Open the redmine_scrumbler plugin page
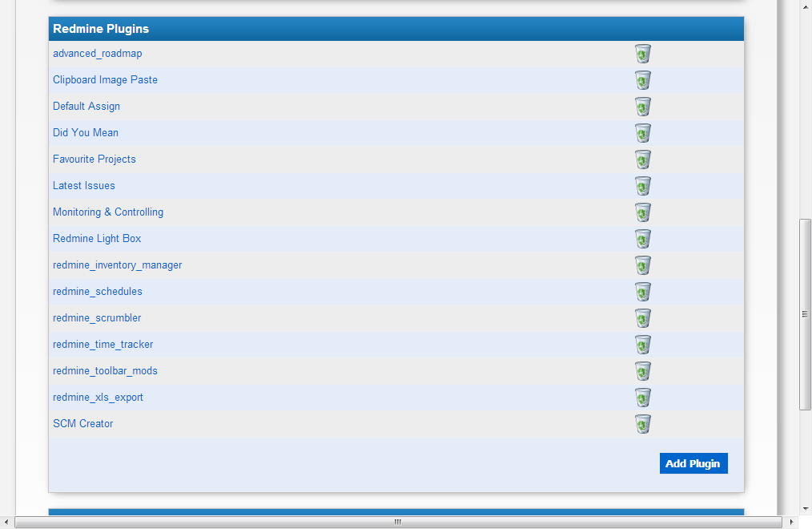The width and height of the screenshot is (812, 529). tap(96, 318)
